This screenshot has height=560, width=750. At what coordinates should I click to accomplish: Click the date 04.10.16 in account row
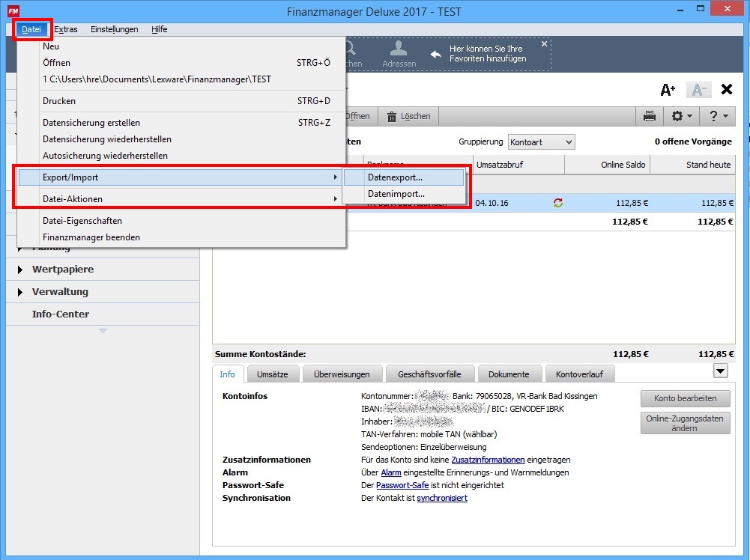[x=492, y=203]
